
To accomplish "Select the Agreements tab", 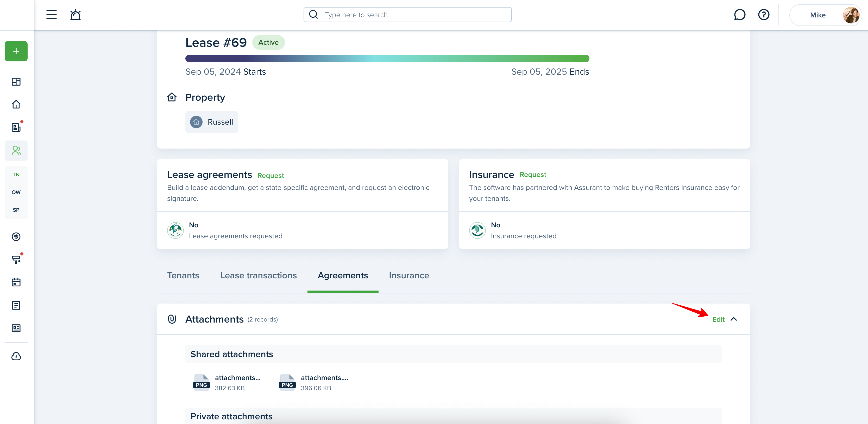I will tap(343, 275).
